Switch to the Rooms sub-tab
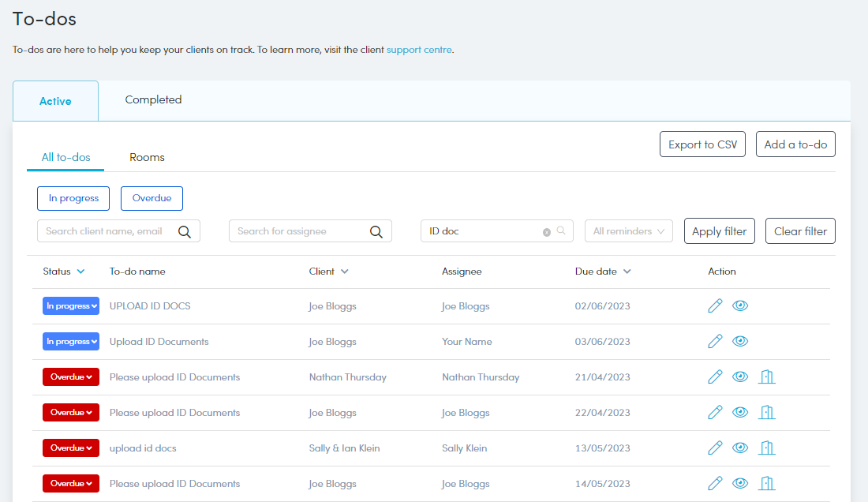Viewport: 868px width, 502px height. click(x=147, y=157)
